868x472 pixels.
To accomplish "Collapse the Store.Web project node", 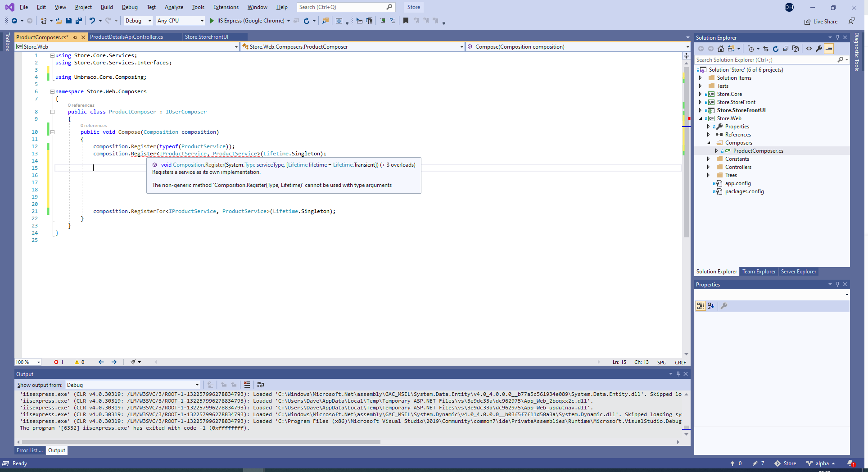I will click(700, 118).
